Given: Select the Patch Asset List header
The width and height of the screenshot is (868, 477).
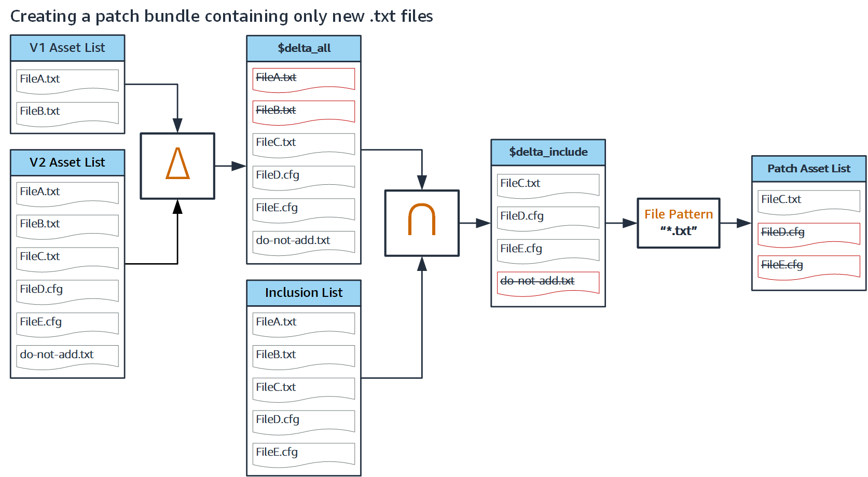Looking at the screenshot, I should click(808, 169).
